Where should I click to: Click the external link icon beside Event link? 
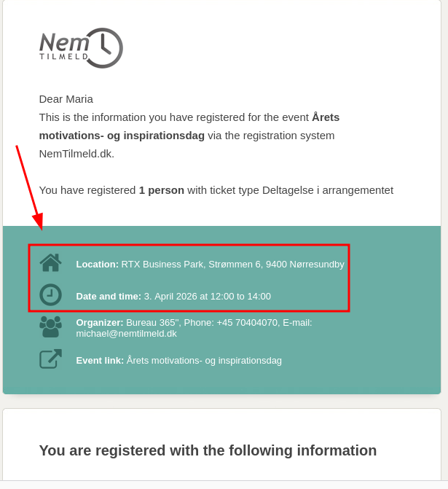pyautogui.click(x=50, y=359)
